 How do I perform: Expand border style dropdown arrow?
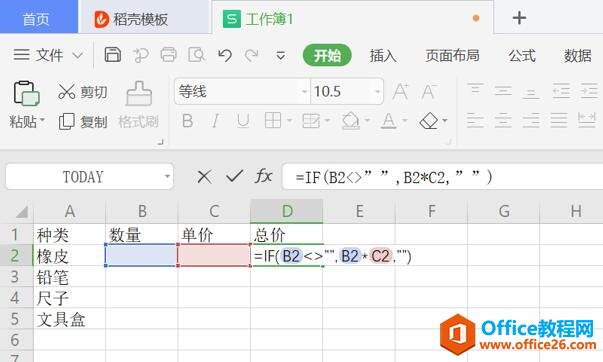(x=290, y=120)
